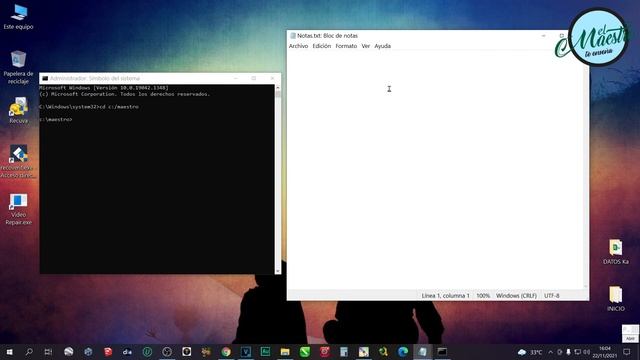640x360 pixels.
Task: Click the scroll down arrow in the console
Action: (x=278, y=271)
